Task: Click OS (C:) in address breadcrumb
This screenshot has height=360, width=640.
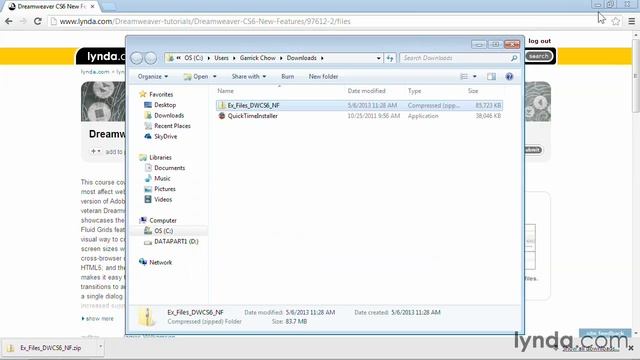Action: click(x=193, y=58)
